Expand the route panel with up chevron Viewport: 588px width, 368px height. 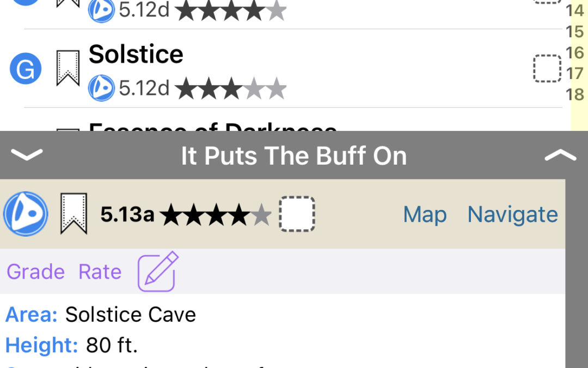click(560, 155)
